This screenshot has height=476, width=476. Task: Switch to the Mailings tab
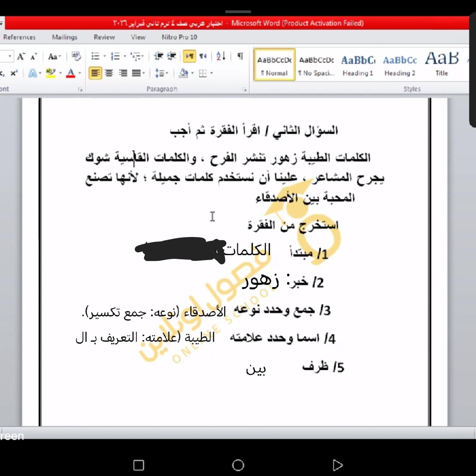(65, 37)
